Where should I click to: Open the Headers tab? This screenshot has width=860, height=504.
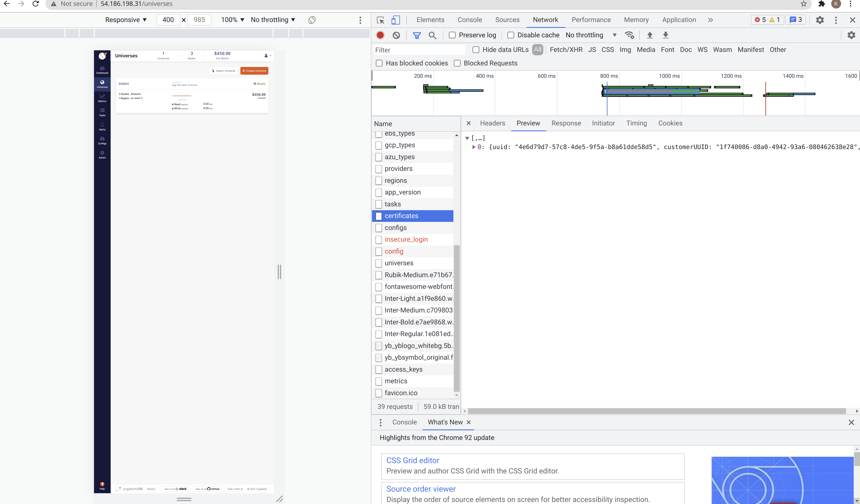click(493, 123)
